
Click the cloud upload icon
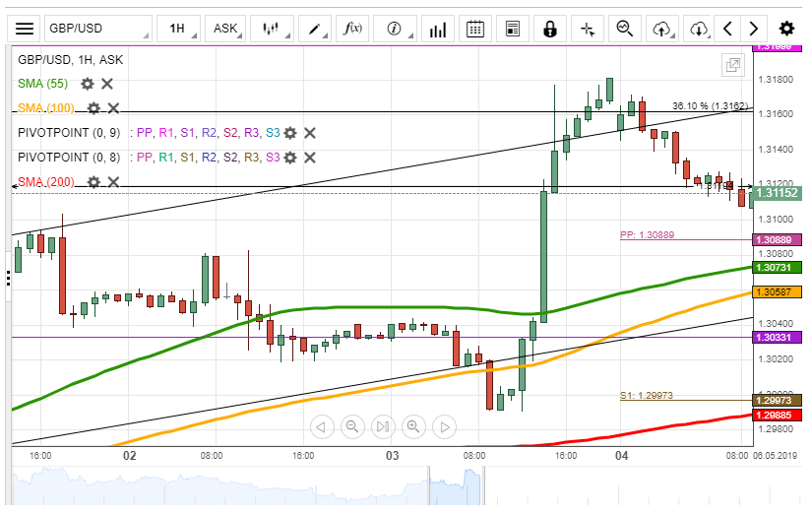click(x=661, y=29)
